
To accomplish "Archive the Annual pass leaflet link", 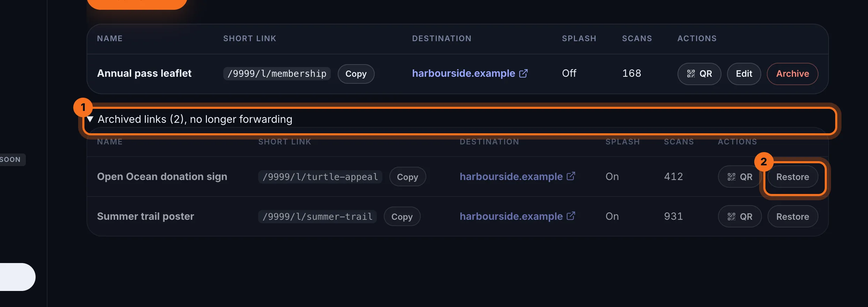I will [x=792, y=74].
